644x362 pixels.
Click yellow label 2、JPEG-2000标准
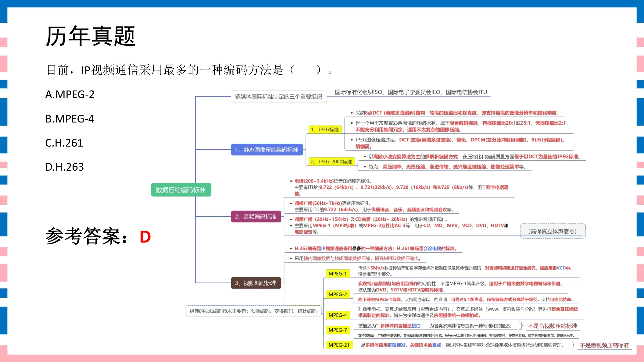tap(331, 161)
